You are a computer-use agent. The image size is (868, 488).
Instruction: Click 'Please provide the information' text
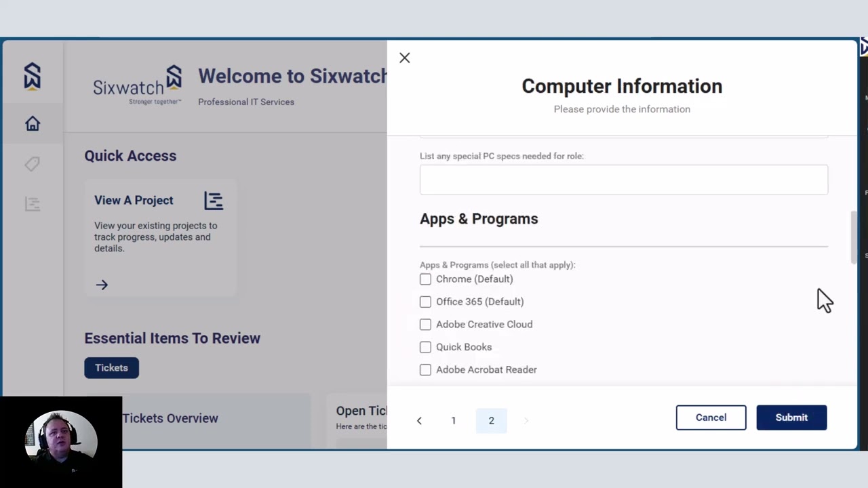622,109
